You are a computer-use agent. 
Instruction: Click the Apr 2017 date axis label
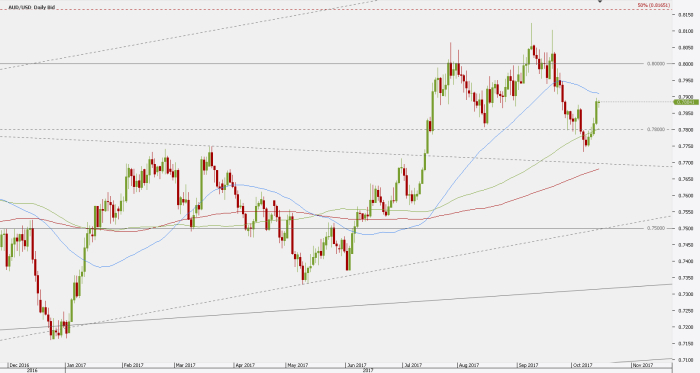tap(245, 365)
